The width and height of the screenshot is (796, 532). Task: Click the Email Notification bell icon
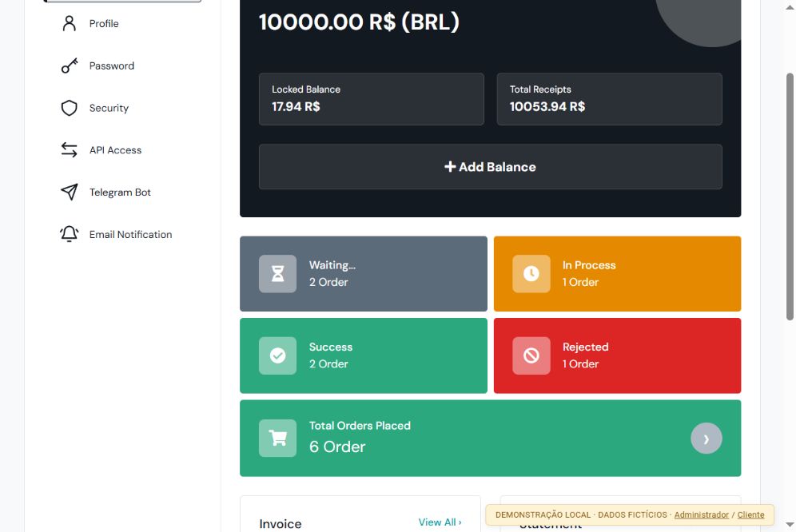click(69, 234)
